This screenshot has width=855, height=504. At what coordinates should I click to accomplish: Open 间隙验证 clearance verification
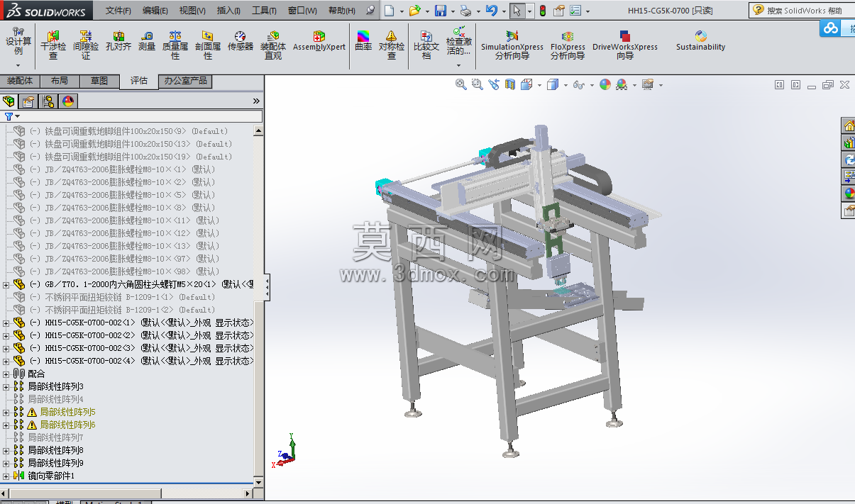(x=86, y=45)
